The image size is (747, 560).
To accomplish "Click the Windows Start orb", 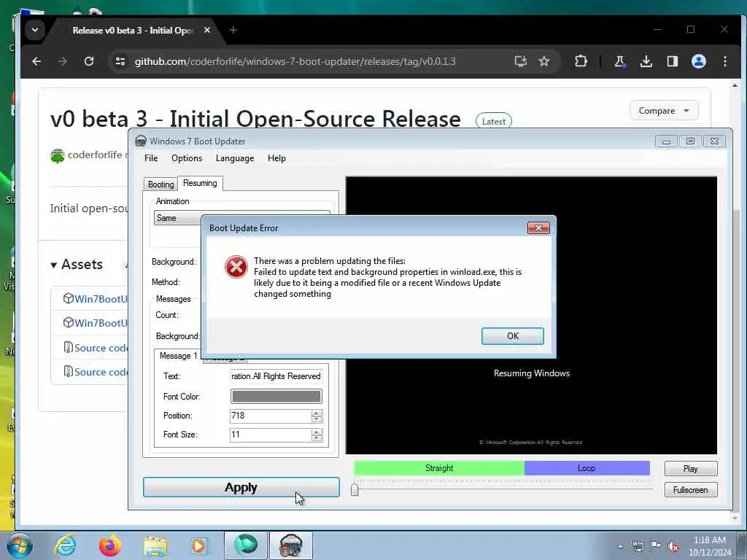I will (20, 545).
